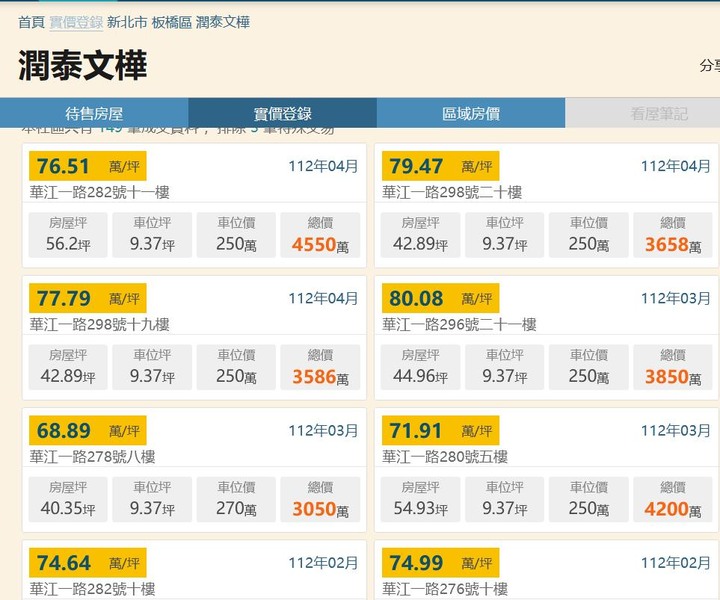This screenshot has height=600, width=720.
Task: Click parking size 9.37坪 in 3850萬 card
Action: [505, 376]
